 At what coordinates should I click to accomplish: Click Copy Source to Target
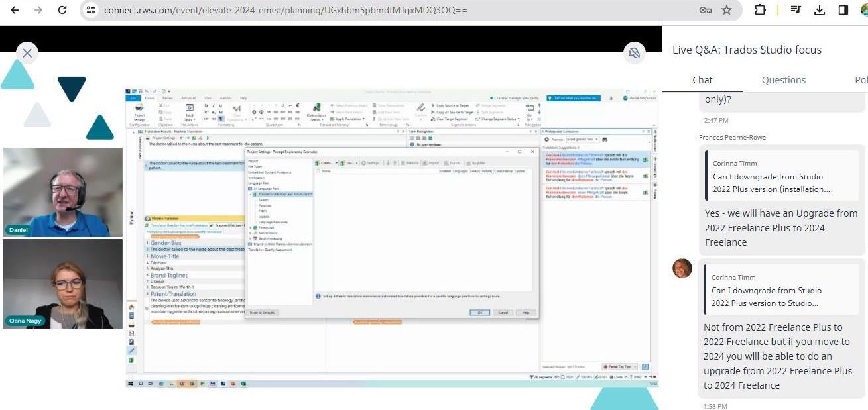[x=450, y=106]
